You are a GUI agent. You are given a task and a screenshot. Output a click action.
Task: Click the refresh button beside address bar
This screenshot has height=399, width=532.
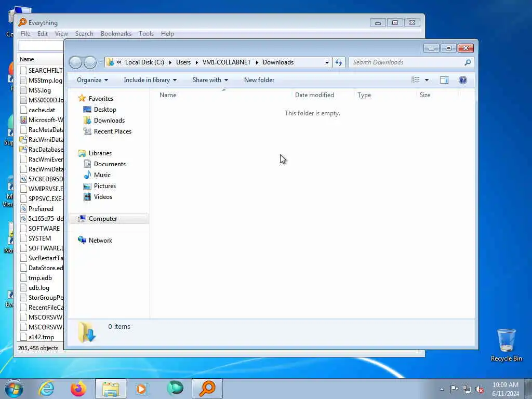pyautogui.click(x=339, y=62)
